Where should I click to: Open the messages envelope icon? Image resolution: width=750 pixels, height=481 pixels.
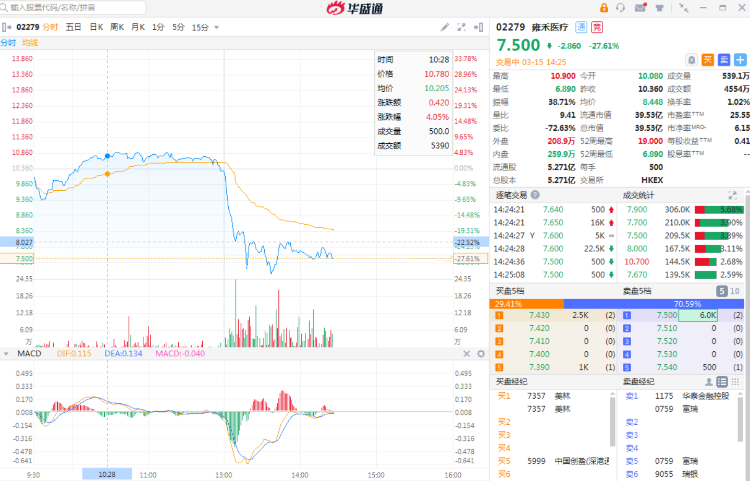pos(640,8)
